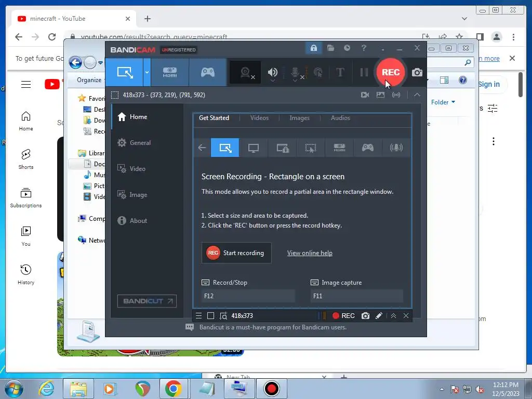
Task: Click the lock icon in Bandicam title bar
Action: (x=313, y=48)
